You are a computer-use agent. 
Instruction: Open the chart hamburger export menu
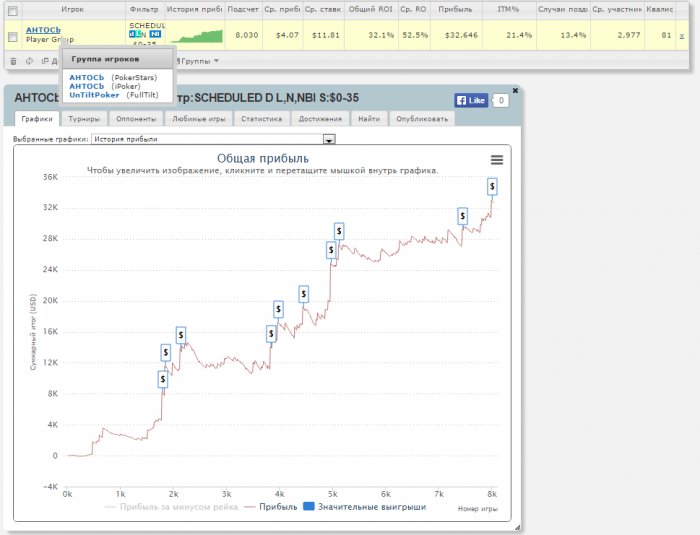point(496,160)
